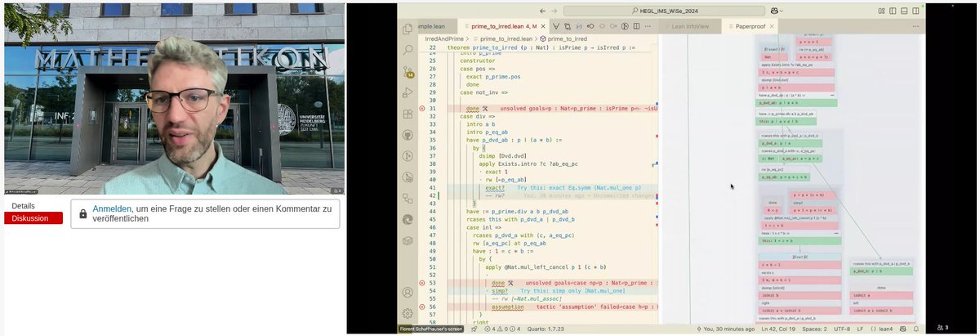The width and height of the screenshot is (980, 336).
Task: Switch to the partially hidden mple.lean tab
Action: click(x=437, y=26)
